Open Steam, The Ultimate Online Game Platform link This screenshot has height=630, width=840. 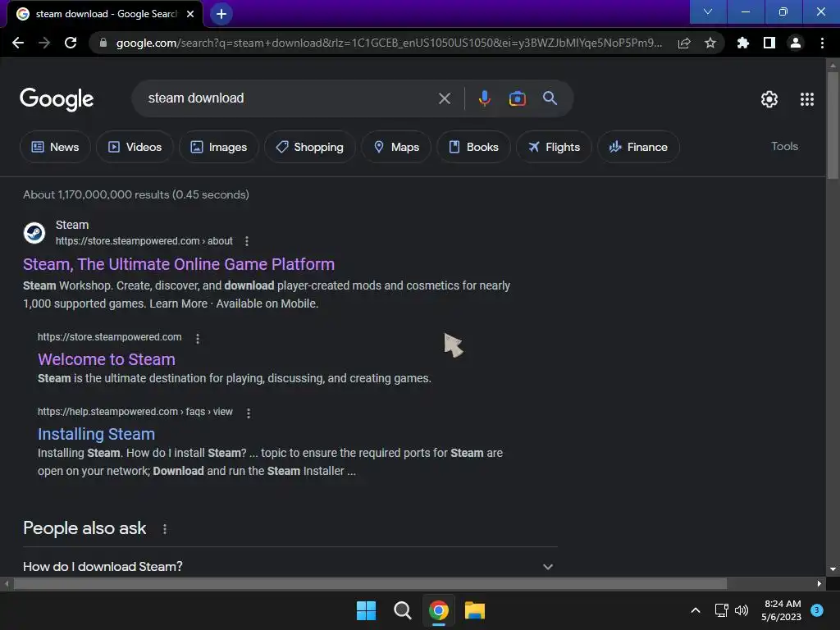tap(179, 264)
